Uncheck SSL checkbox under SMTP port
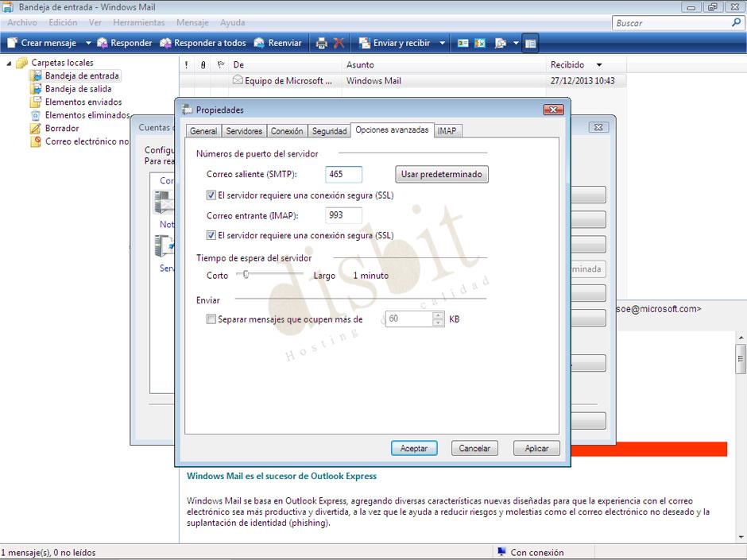The height and width of the screenshot is (560, 747). click(211, 195)
